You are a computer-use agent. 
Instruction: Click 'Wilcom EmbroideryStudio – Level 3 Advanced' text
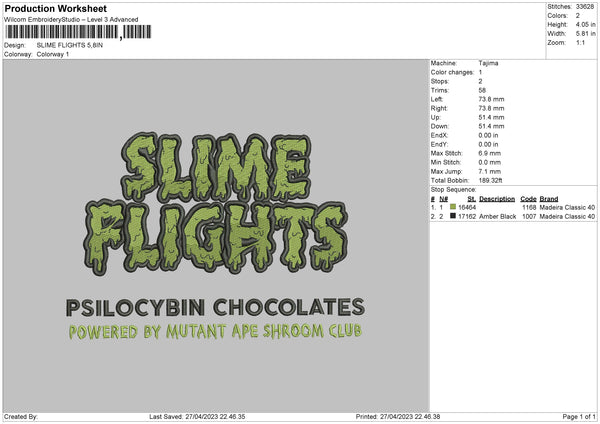71,20
